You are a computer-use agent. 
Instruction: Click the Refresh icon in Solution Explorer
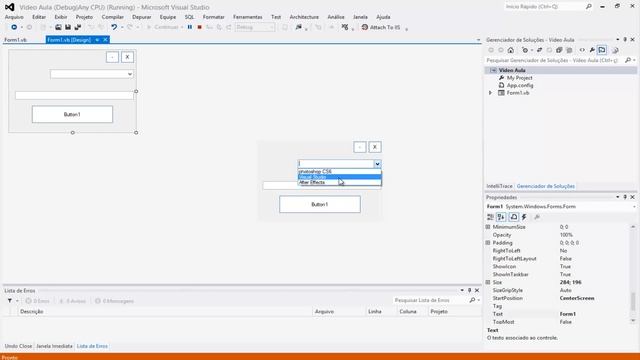pos(549,50)
